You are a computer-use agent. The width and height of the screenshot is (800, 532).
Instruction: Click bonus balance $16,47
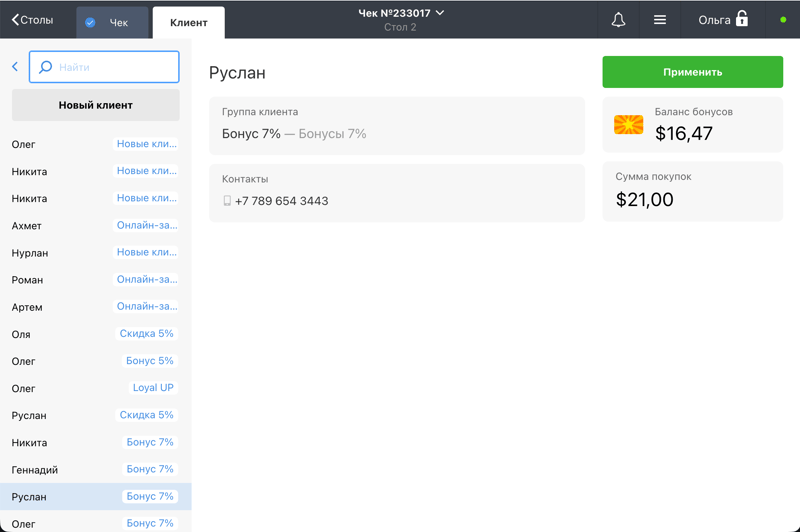coord(684,134)
